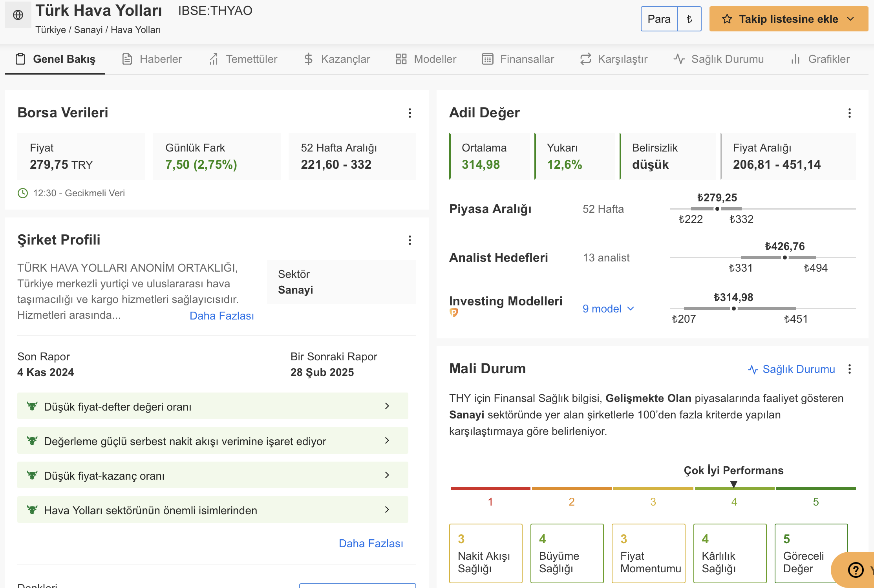This screenshot has width=874, height=588.
Task: Click the Kazançlar dollar icon
Action: [x=309, y=59]
